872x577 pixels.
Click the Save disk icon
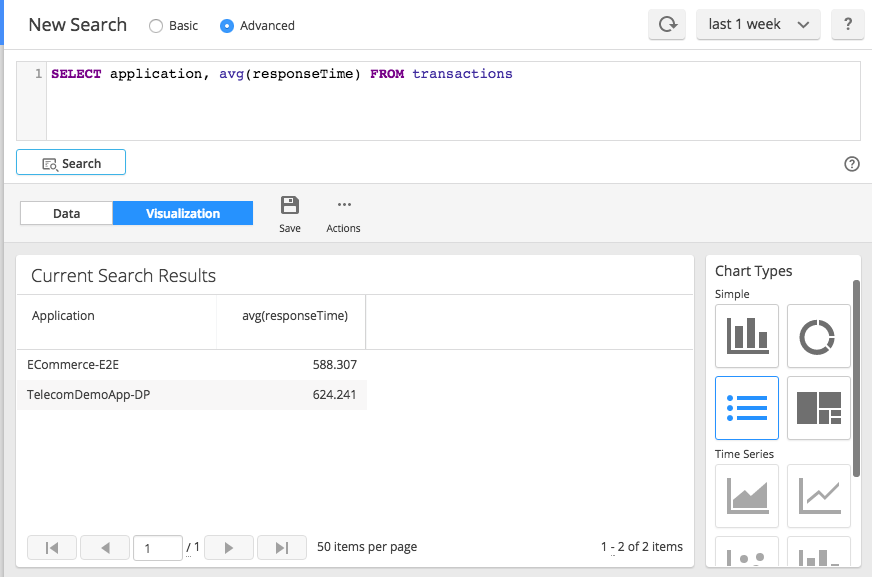[x=290, y=205]
